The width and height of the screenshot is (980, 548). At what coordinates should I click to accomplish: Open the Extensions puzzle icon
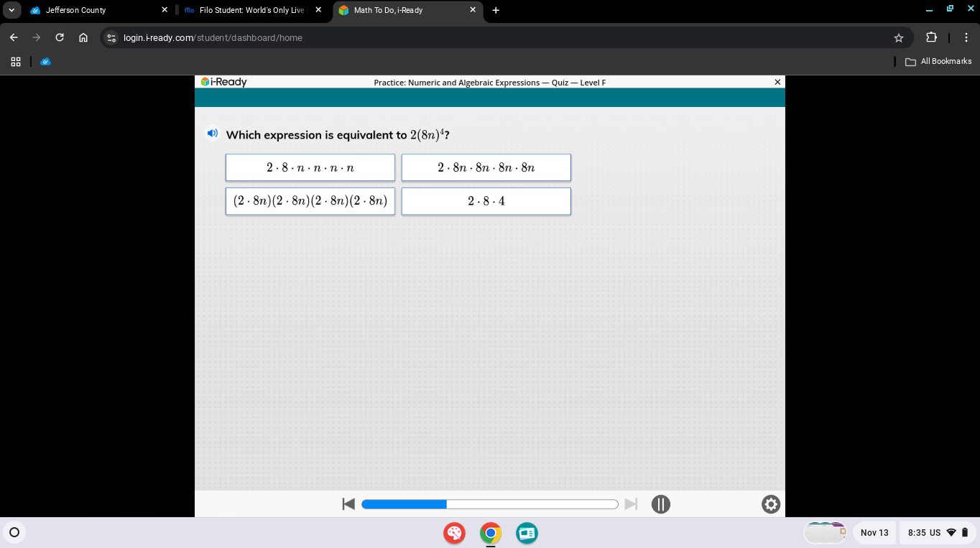tap(930, 37)
